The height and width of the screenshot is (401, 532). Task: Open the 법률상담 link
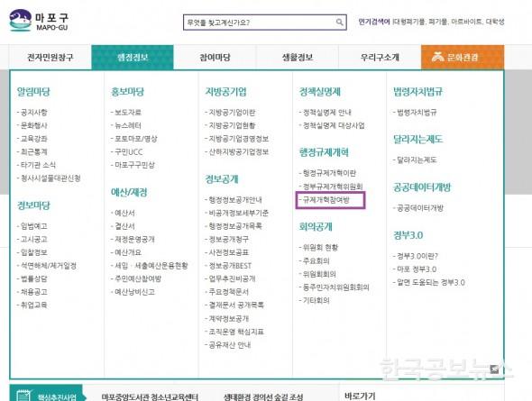point(33,278)
